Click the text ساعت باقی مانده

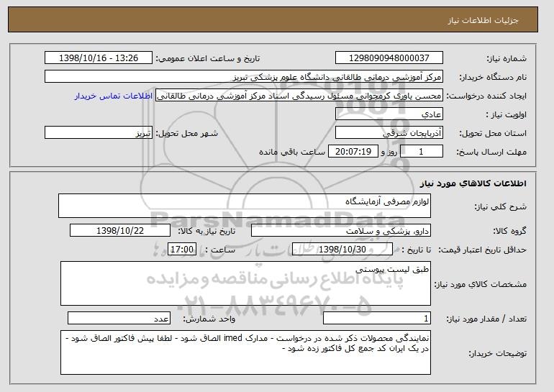click(x=292, y=152)
